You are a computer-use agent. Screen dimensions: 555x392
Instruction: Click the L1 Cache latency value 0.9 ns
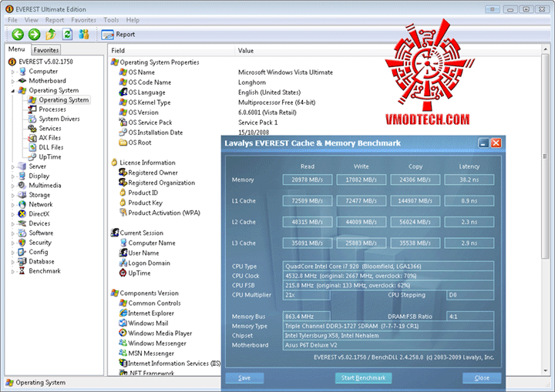tap(469, 201)
